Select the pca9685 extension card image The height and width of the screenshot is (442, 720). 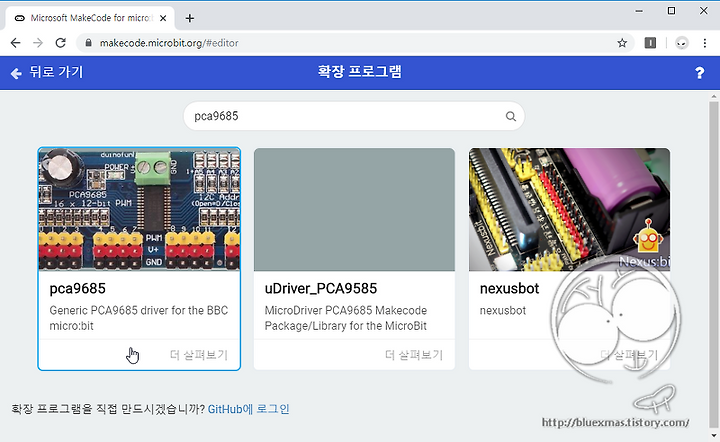[x=139, y=209]
